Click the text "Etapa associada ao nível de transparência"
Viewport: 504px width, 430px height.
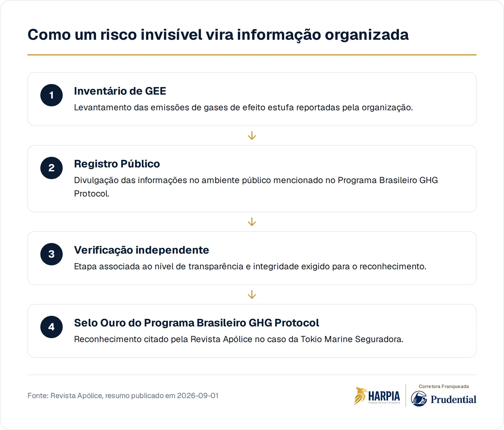[x=159, y=267]
